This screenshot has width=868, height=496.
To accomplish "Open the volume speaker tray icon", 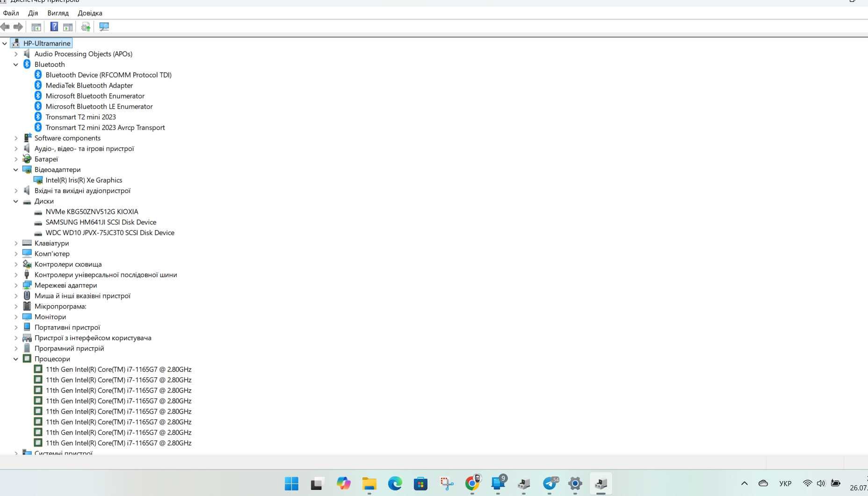I will click(821, 483).
